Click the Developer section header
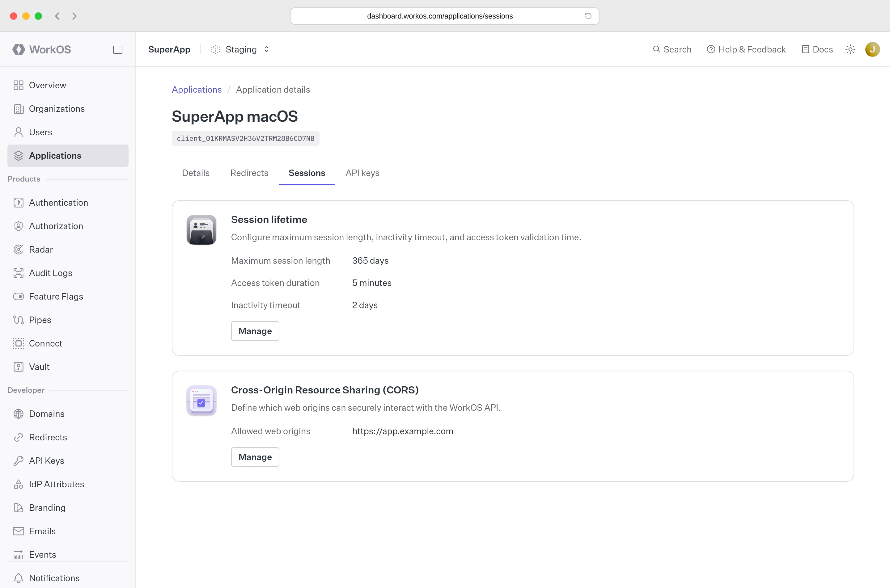 tap(26, 390)
